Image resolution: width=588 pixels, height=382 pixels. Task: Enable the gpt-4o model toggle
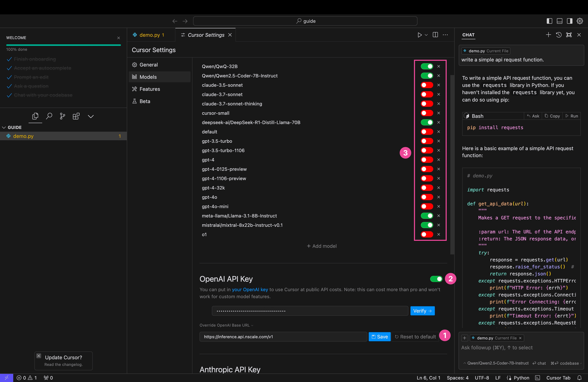pyautogui.click(x=427, y=197)
